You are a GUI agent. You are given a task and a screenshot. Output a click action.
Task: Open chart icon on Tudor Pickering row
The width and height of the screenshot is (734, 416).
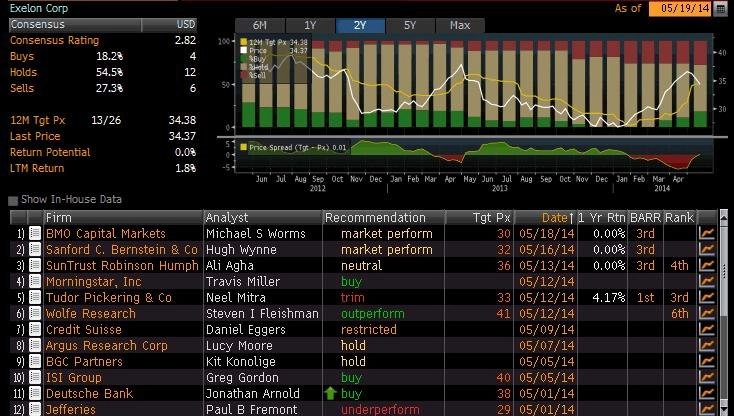pos(707,297)
